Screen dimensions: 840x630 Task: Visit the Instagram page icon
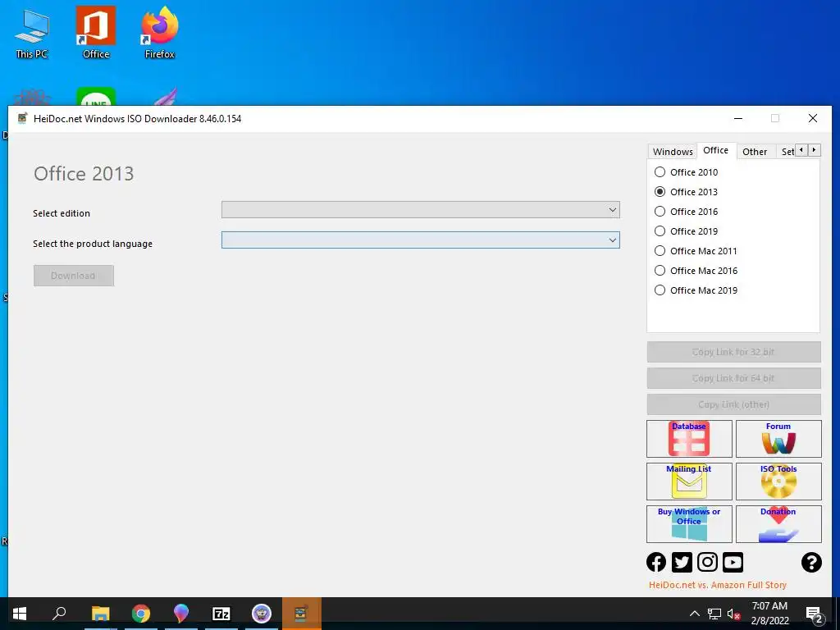[x=707, y=562]
